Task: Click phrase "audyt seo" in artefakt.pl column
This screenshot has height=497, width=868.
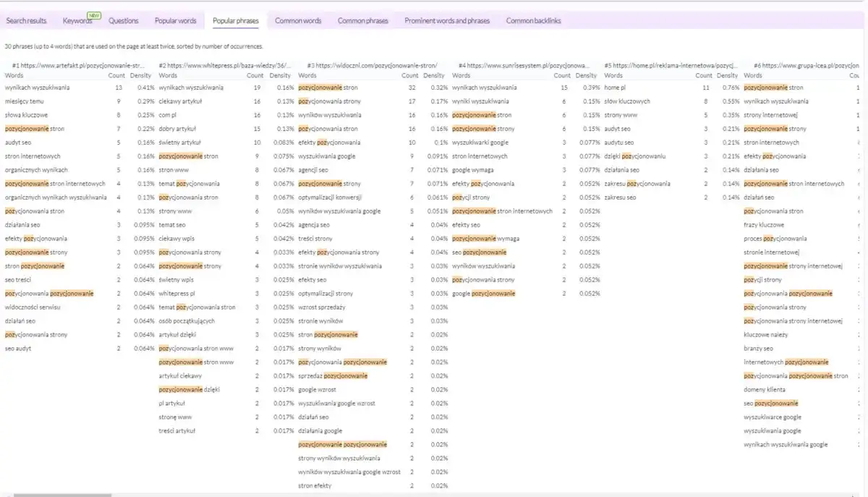Action: (x=19, y=143)
